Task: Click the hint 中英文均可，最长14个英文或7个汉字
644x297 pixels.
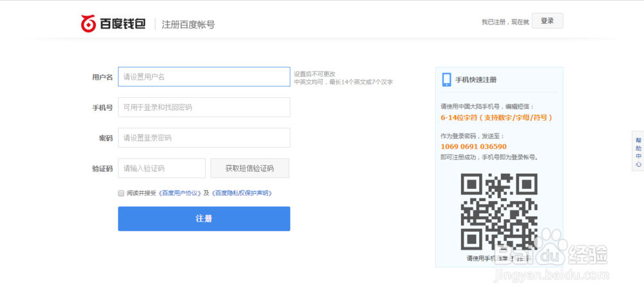Action: point(343,82)
